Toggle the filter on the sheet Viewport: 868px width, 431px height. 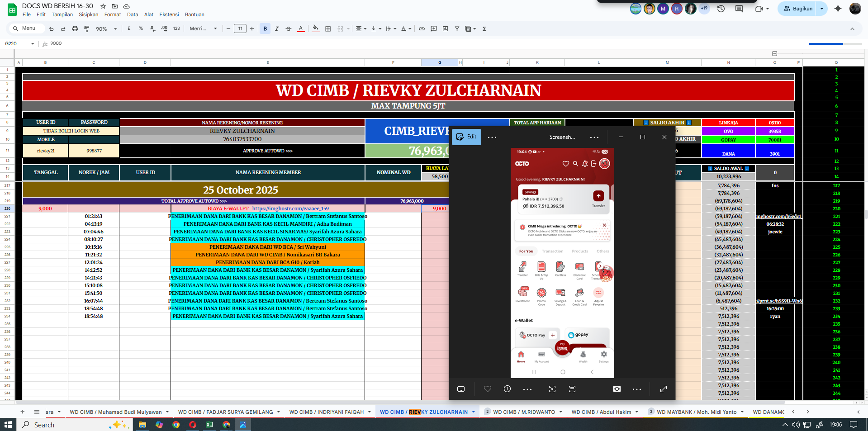457,29
